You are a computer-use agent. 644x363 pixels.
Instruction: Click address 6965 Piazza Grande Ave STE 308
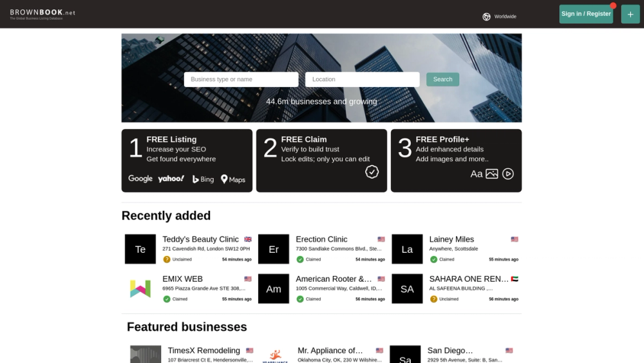click(204, 288)
